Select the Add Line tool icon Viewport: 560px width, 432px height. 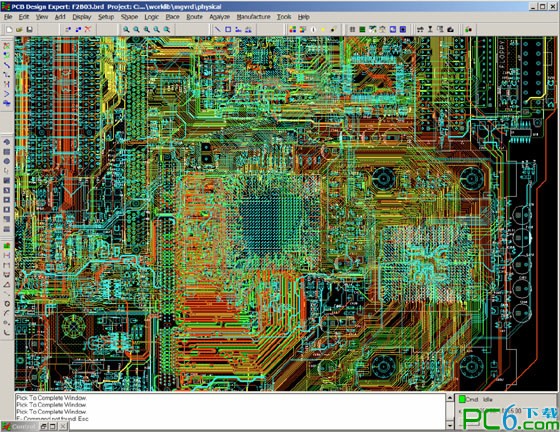coord(217,30)
